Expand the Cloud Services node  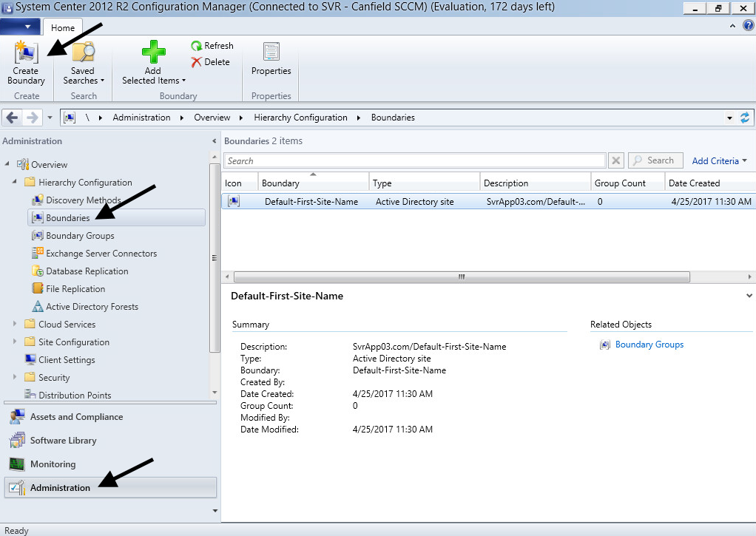(x=15, y=324)
